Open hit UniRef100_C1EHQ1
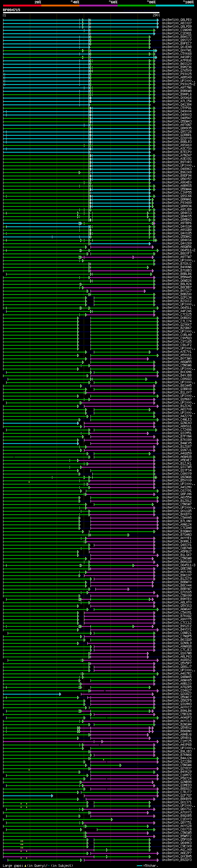The height and width of the screenshot is (868, 197). 176,33
